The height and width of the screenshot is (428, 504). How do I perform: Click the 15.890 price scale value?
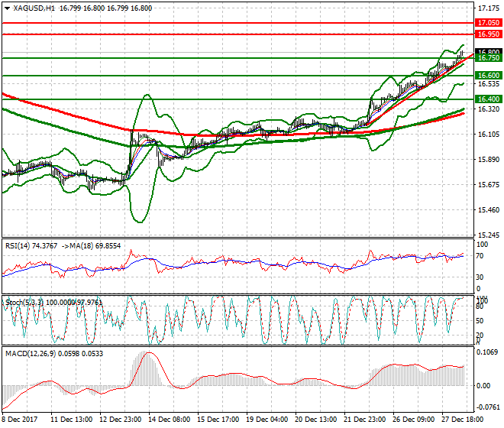point(489,160)
